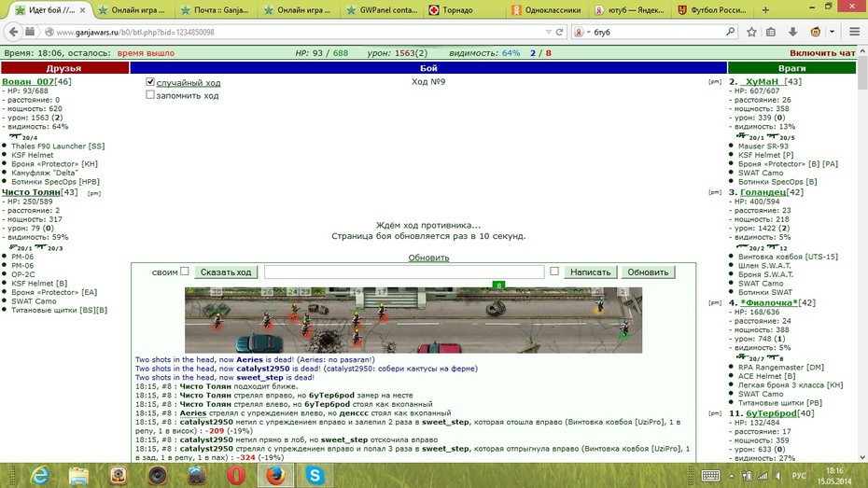
Task: Open the URL history dropdown arrow
Action: click(x=548, y=32)
